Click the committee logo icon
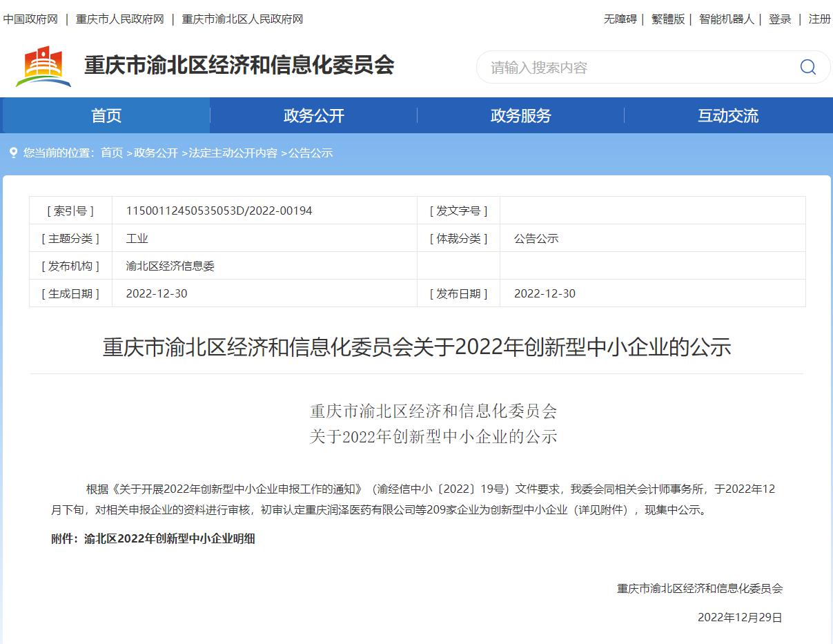Screen dimensions: 833x644 (x=43, y=66)
